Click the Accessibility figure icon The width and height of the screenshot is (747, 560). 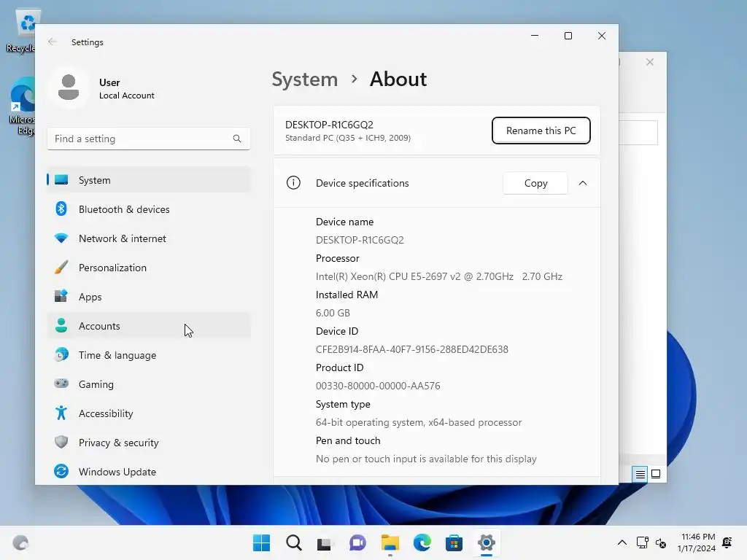pos(61,413)
